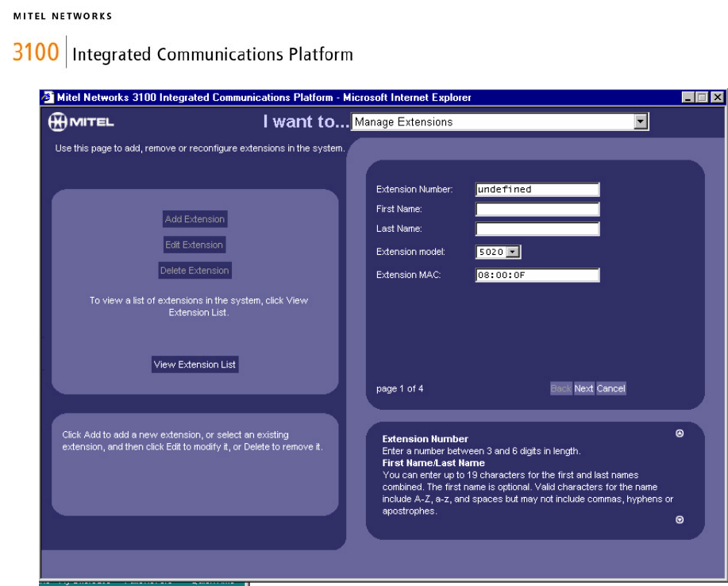Focus the First Name input field
The width and height of the screenshot is (728, 586).
[537, 209]
